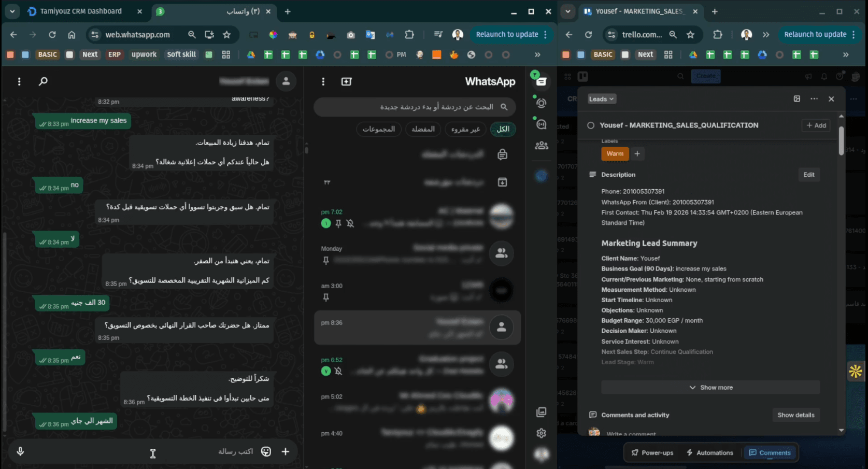Mark the Trello card complete circle
868x469 pixels.
pos(590,125)
